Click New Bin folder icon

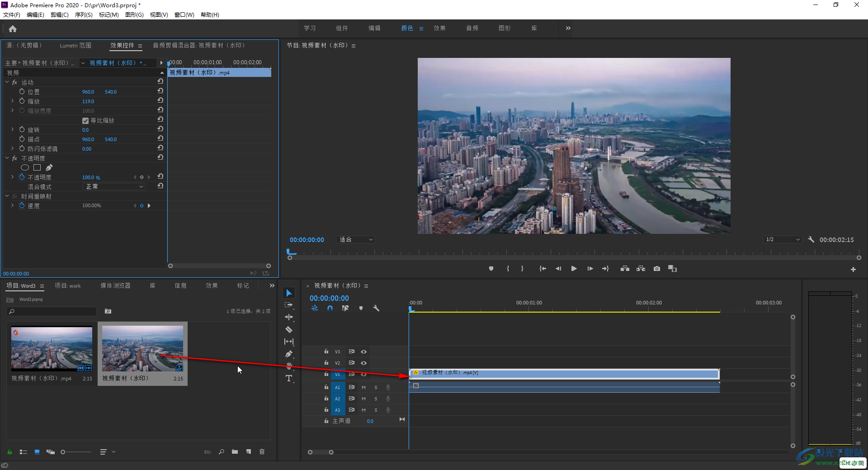click(235, 451)
